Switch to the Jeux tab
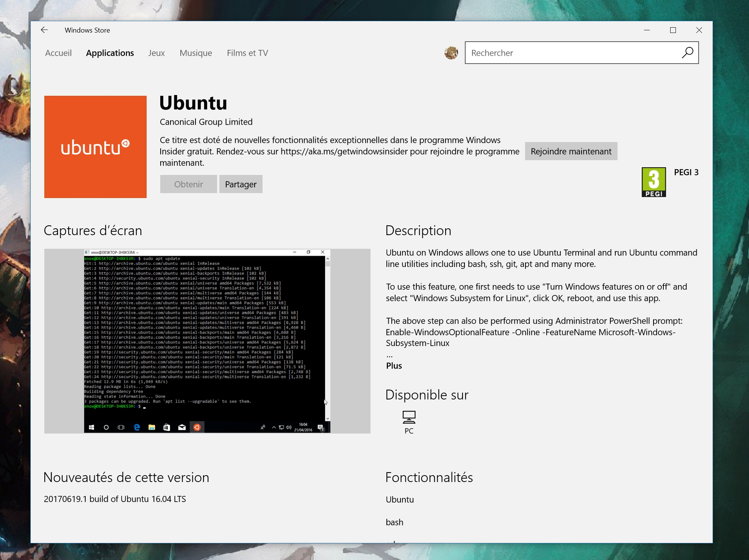Viewport: 749px width, 560px height. pyautogui.click(x=156, y=53)
